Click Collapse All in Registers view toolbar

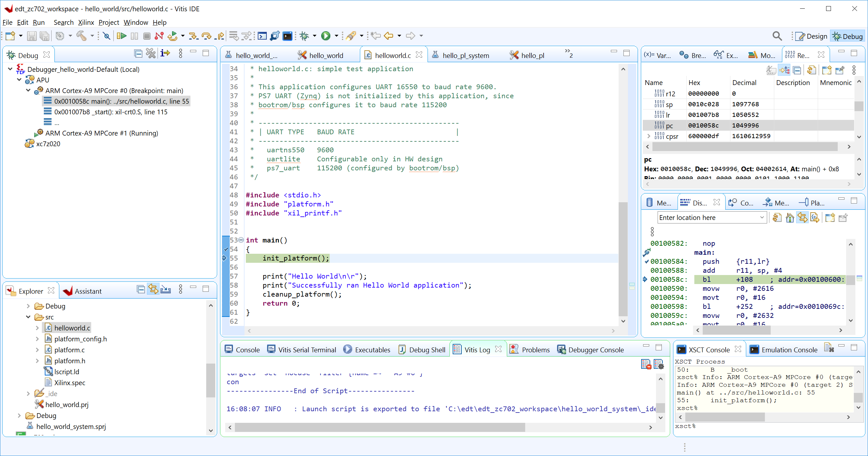pos(797,70)
